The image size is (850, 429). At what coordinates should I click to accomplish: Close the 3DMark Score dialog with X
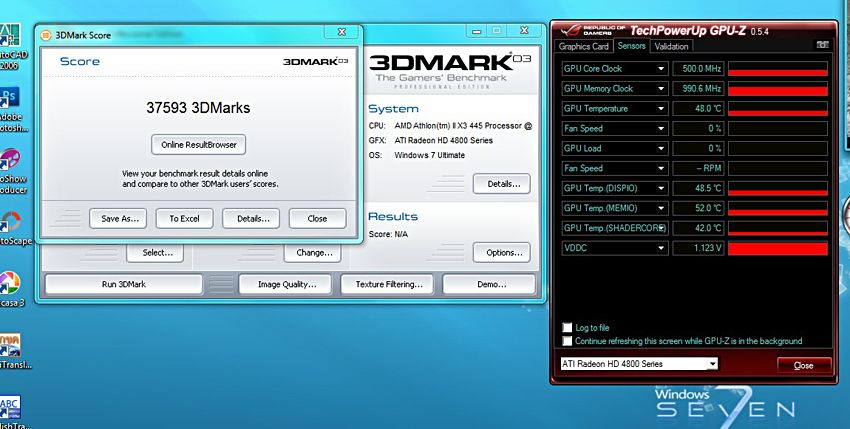(x=342, y=32)
